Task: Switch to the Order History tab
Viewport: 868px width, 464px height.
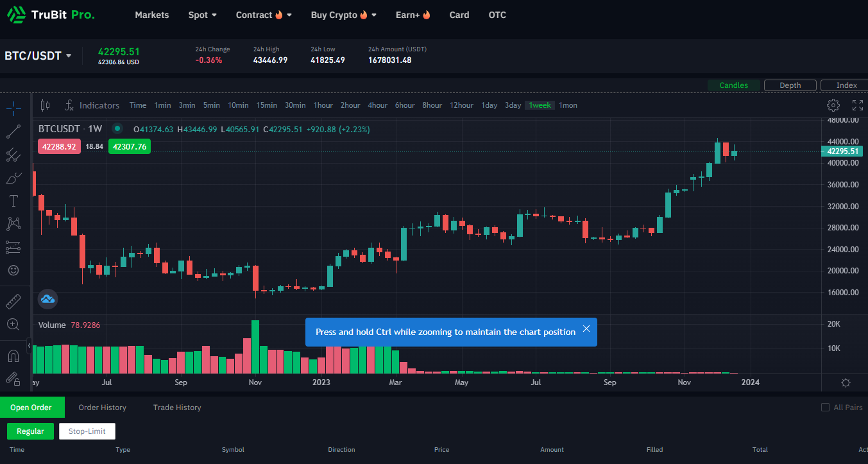Action: click(102, 408)
